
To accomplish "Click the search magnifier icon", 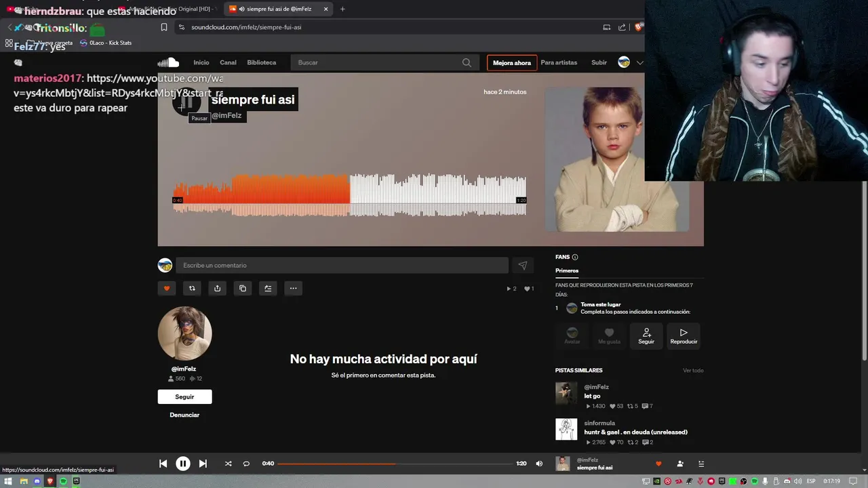I will pos(467,62).
